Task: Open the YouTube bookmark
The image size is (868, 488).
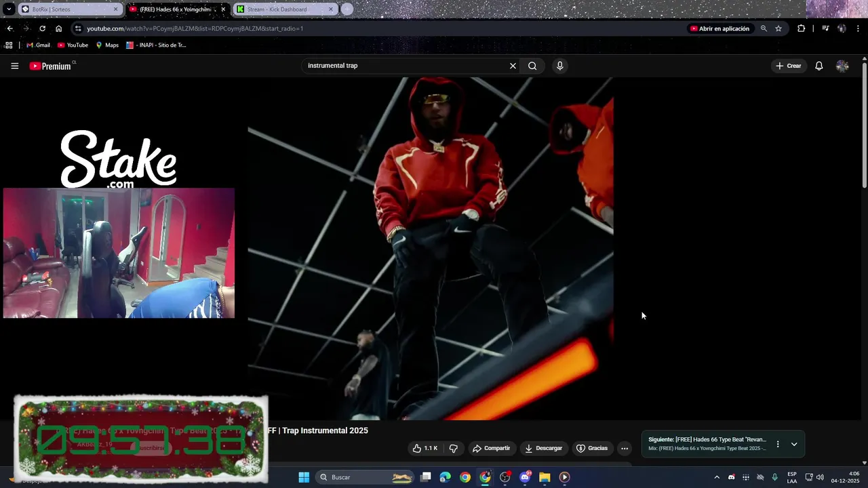Action: click(73, 45)
